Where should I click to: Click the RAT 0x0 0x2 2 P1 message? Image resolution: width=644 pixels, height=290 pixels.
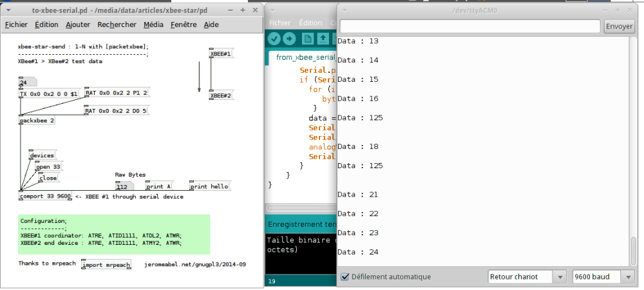tap(117, 93)
